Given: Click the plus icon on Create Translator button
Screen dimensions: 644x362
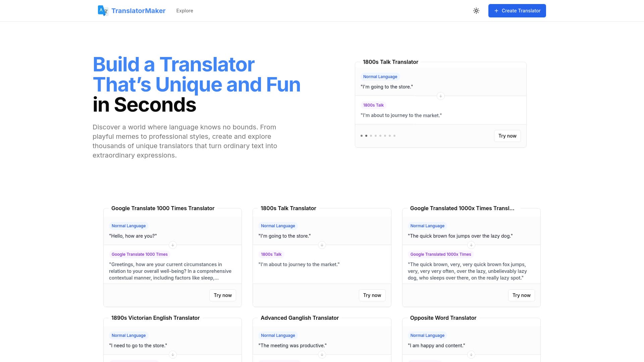Looking at the screenshot, I should pyautogui.click(x=496, y=10).
